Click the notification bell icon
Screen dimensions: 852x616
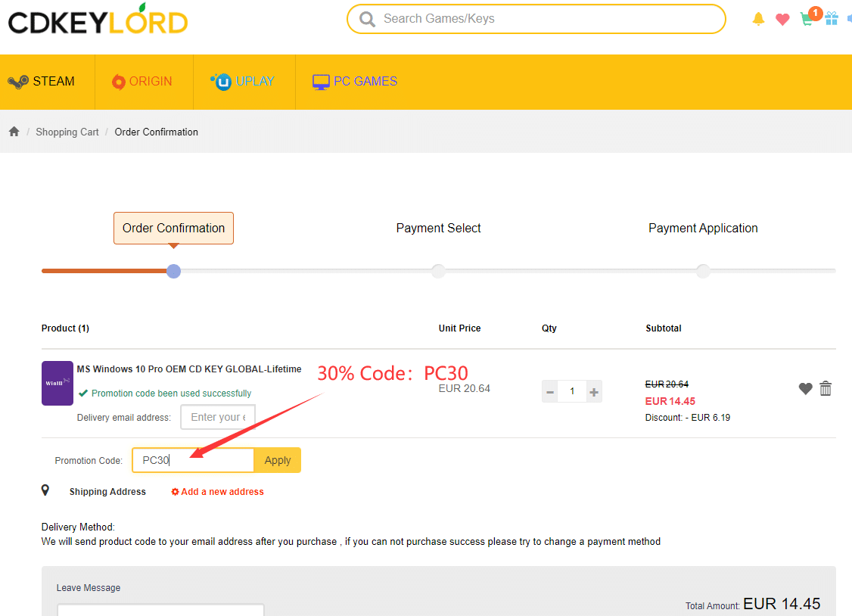tap(758, 19)
